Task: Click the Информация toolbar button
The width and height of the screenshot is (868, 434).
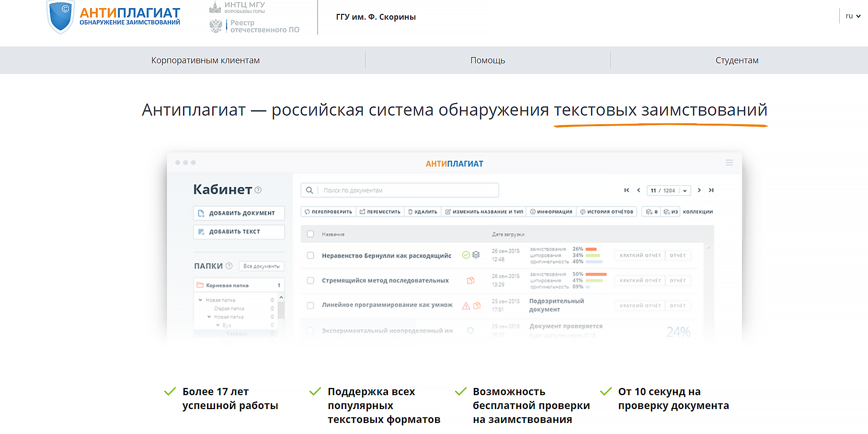Action: [x=551, y=211]
